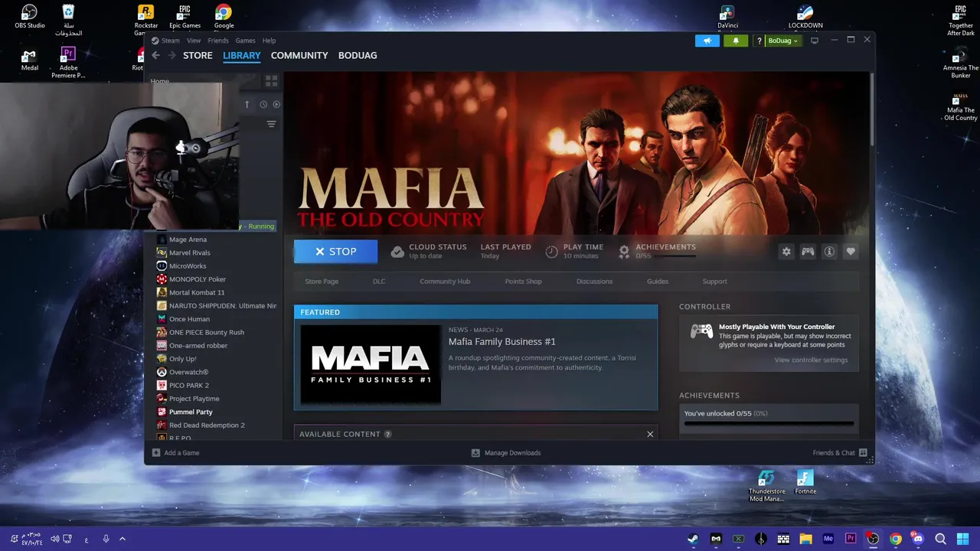Open Premiere Pro from the taskbar
The height and width of the screenshot is (551, 980).
(850, 539)
